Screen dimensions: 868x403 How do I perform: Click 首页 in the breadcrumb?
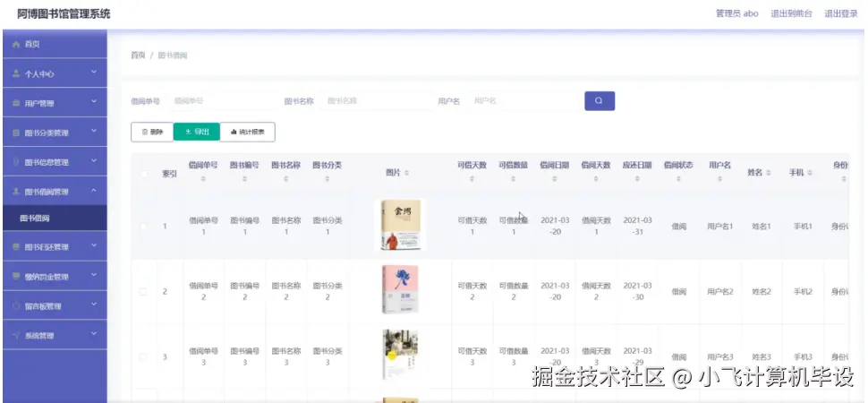click(138, 56)
